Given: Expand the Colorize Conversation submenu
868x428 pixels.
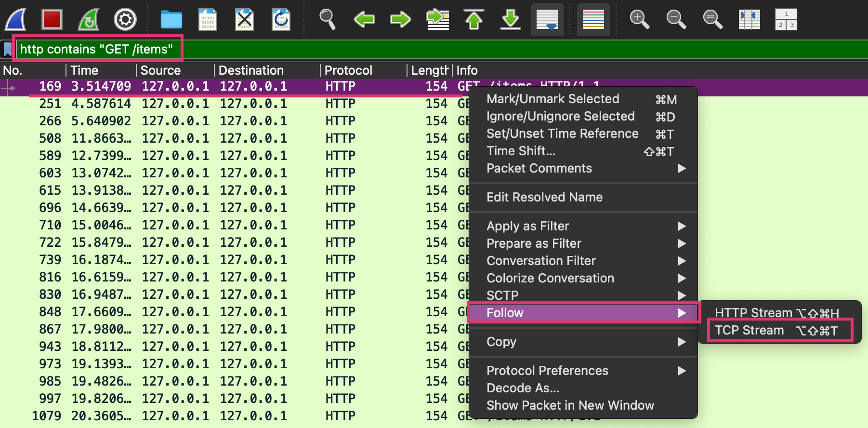Looking at the screenshot, I should point(583,278).
